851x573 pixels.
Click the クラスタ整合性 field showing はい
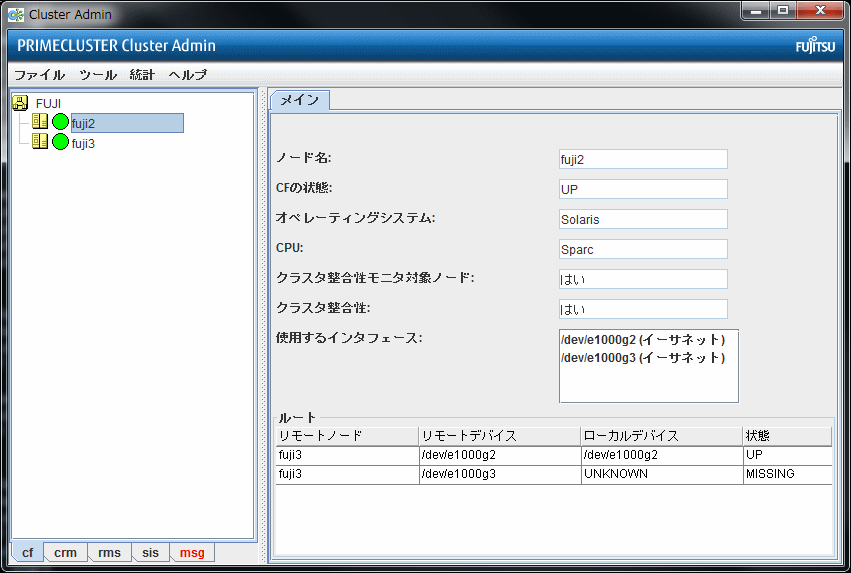tap(643, 309)
